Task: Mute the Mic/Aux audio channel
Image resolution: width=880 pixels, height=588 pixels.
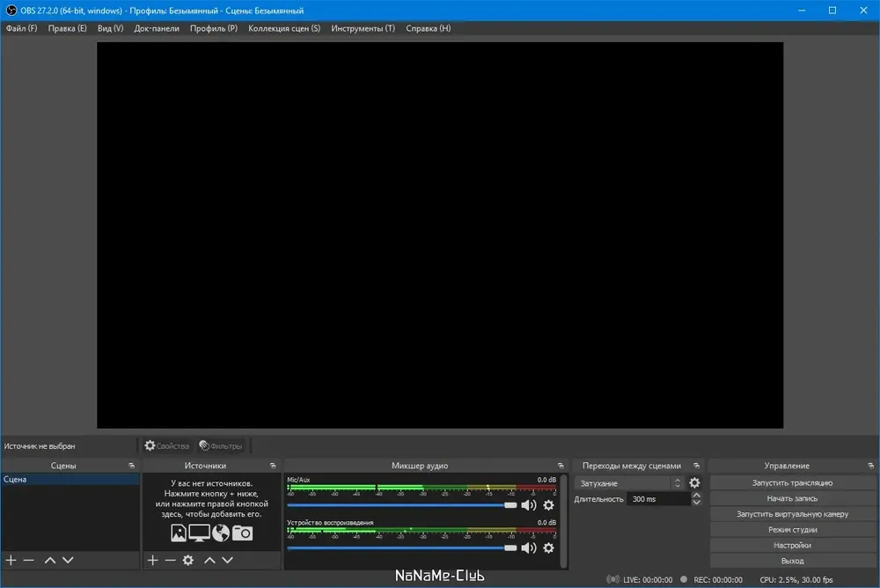Action: tap(529, 505)
